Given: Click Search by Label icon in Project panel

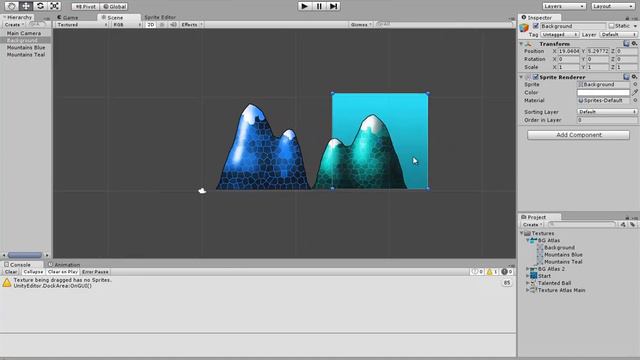Looking at the screenshot, I should click(632, 224).
